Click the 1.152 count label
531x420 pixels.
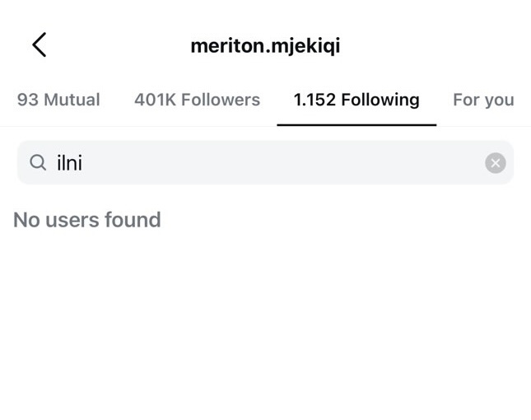(314, 100)
